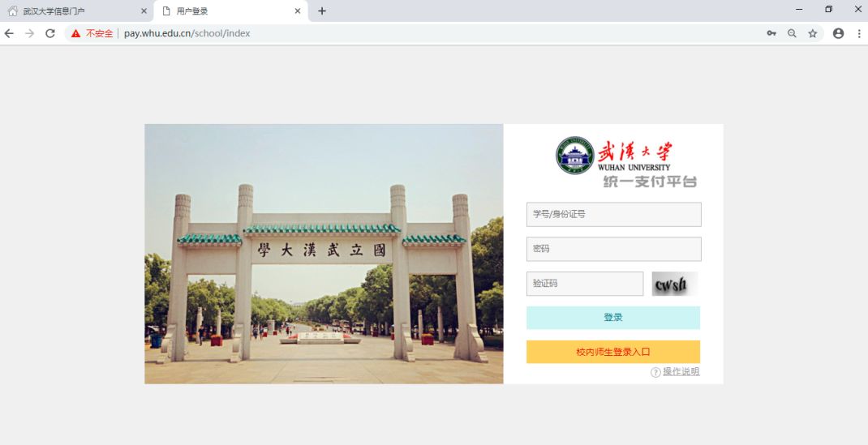This screenshot has height=445, width=868.
Task: Click the 验证码 captcha input field
Action: pyautogui.click(x=584, y=284)
